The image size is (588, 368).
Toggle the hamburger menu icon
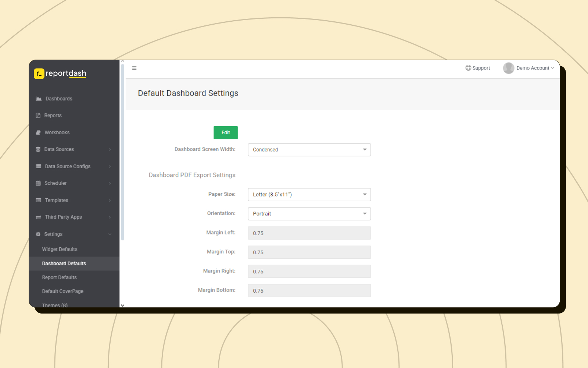click(134, 68)
